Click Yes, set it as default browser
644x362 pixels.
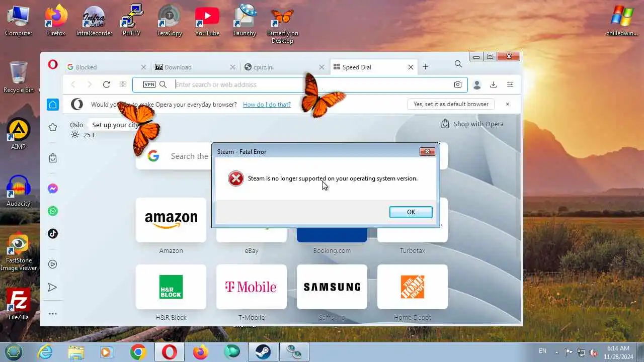pos(451,104)
